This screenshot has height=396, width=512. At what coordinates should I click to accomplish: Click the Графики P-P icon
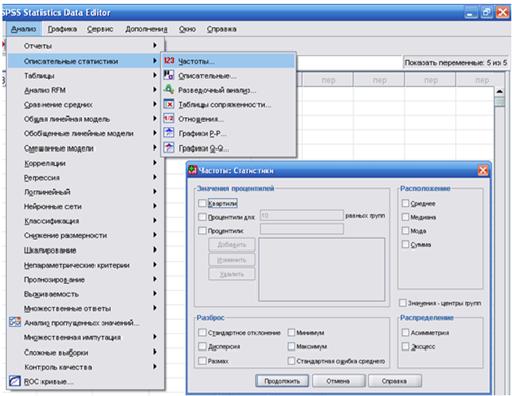point(169,133)
